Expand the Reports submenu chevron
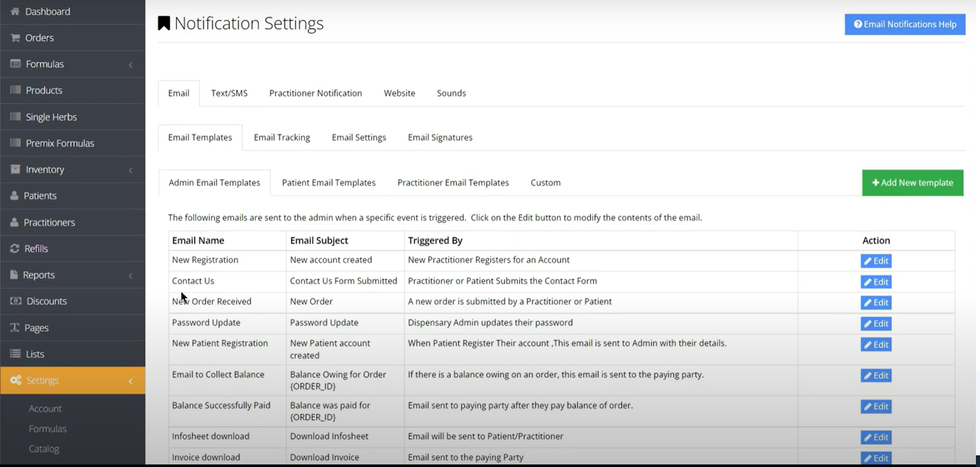 click(x=131, y=275)
